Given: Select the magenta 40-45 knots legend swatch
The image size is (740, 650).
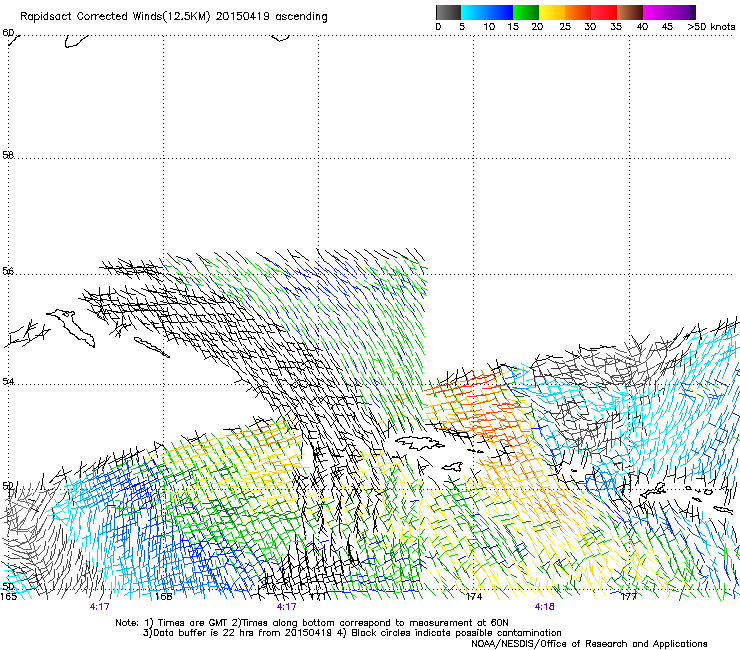Looking at the screenshot, I should pos(669,12).
